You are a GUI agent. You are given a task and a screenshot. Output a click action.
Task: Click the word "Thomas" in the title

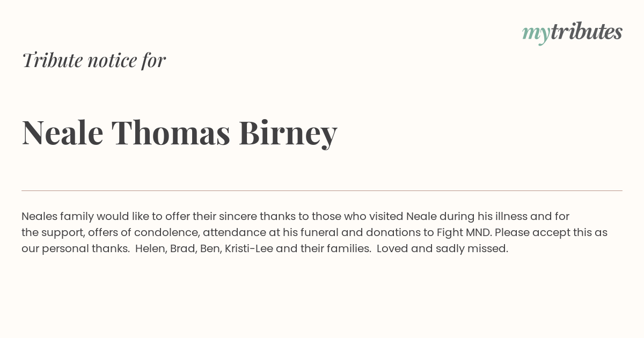[171, 132]
